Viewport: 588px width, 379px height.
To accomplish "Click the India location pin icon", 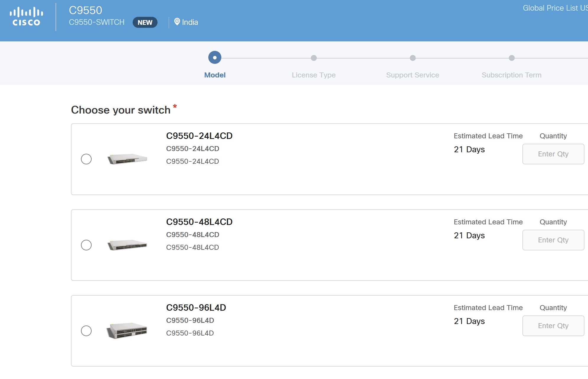I will click(177, 22).
